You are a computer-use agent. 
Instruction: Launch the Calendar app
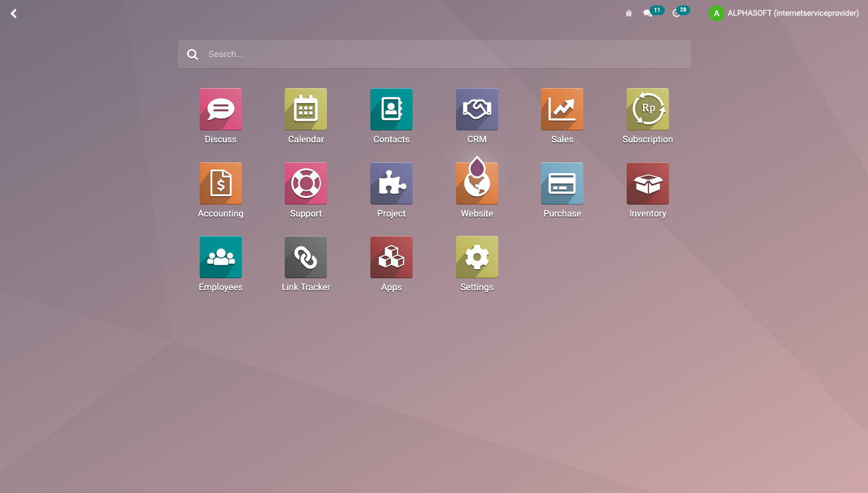pyautogui.click(x=306, y=109)
